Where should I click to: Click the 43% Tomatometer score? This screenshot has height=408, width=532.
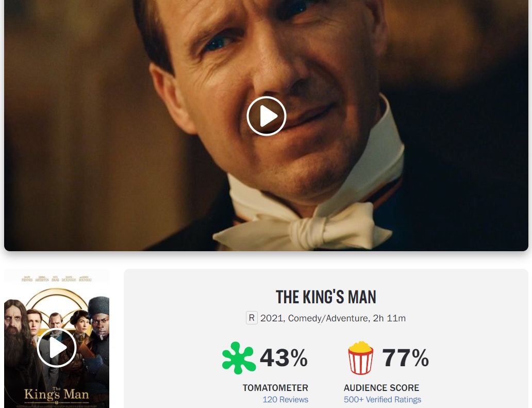click(x=284, y=357)
